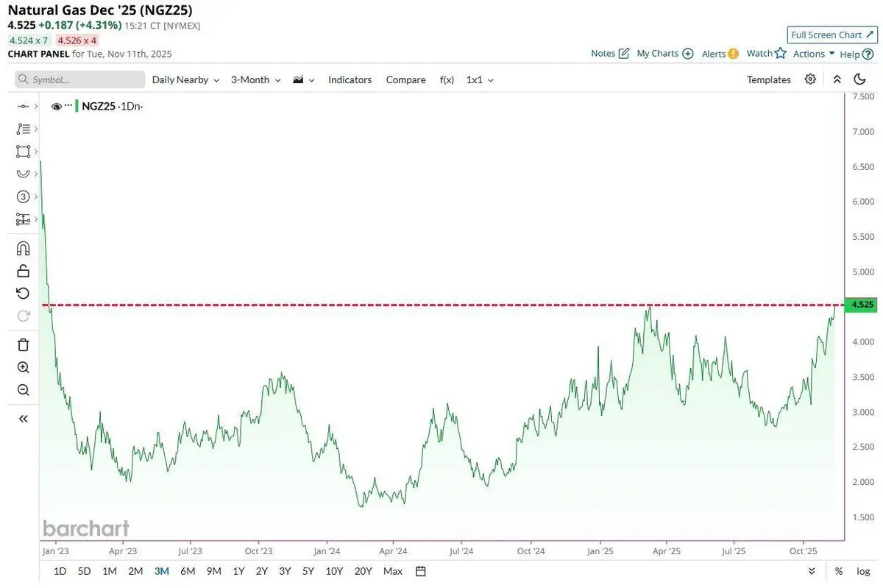Select the 3Y range

point(285,571)
